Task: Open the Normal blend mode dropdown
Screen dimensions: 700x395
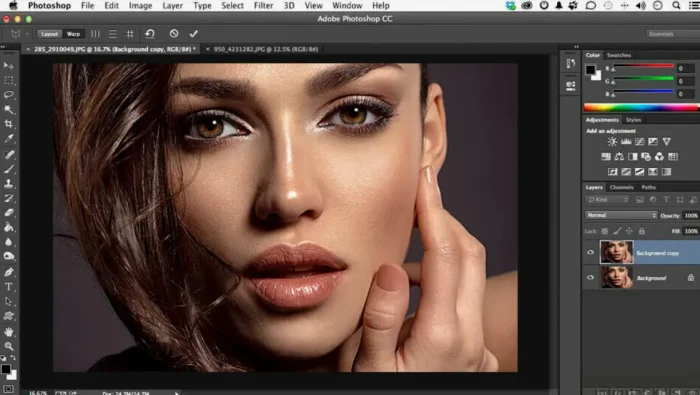Action: coord(621,215)
